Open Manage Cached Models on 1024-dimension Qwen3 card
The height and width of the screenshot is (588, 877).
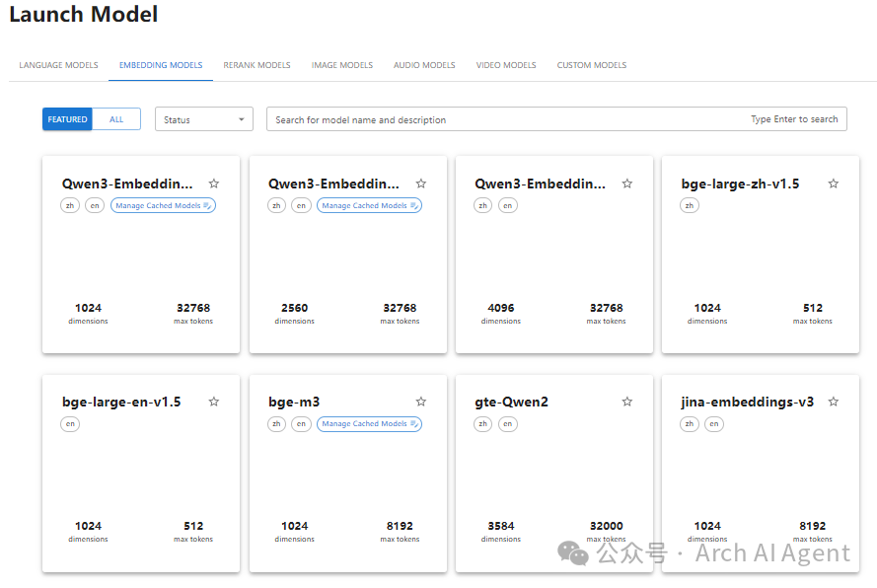[163, 206]
